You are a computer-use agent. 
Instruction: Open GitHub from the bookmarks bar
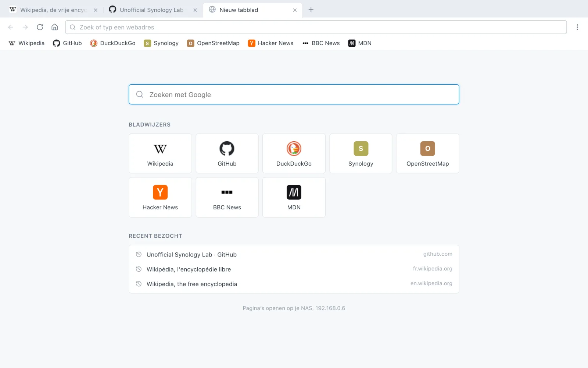click(67, 43)
